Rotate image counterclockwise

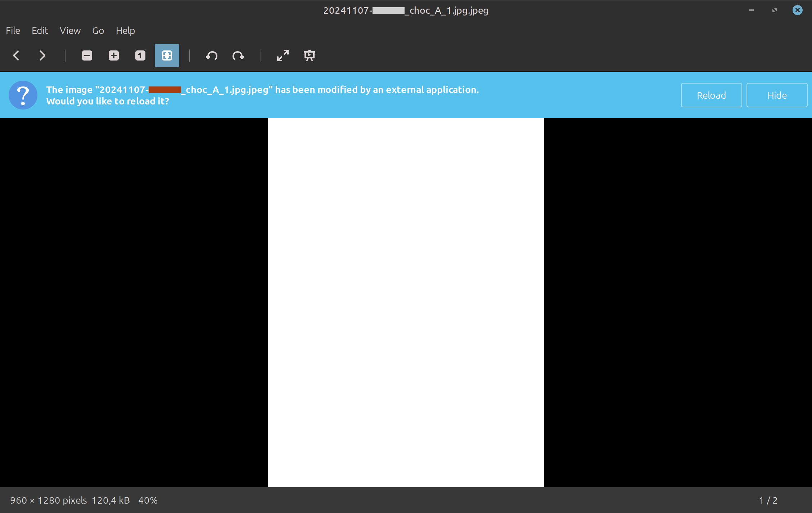[212, 55]
